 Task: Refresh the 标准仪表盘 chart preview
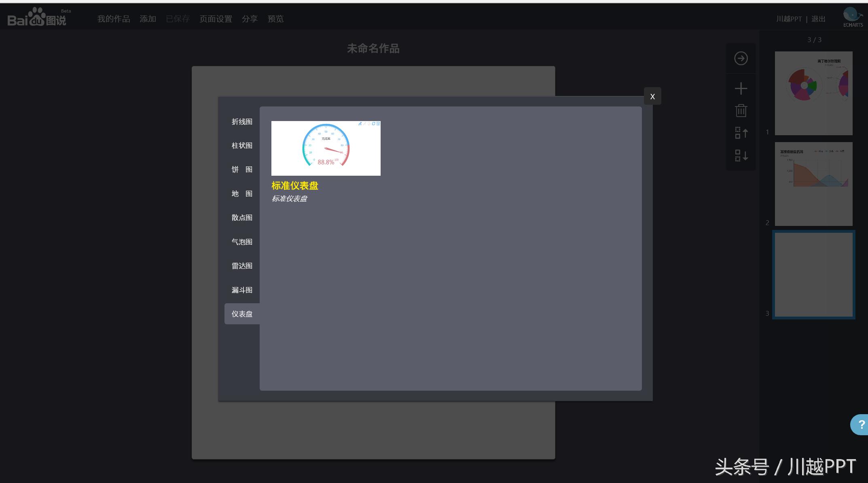tap(373, 123)
